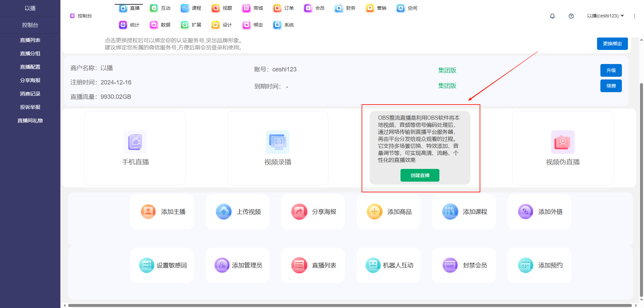The height and width of the screenshot is (308, 644).
Task: Click the horizontal scrollbar at the bottom
Action: coord(349,305)
